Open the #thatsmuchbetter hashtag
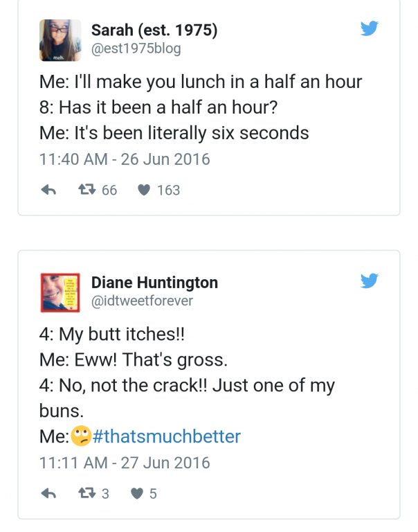Screen dimensions: 418x532 pos(166,436)
